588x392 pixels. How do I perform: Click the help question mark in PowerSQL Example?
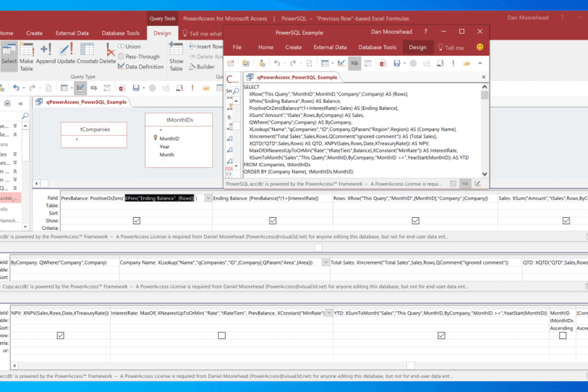(x=425, y=31)
